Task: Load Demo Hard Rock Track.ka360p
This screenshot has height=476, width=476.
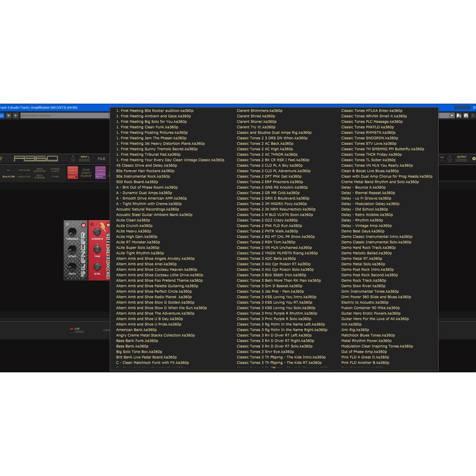Action: point(369,248)
